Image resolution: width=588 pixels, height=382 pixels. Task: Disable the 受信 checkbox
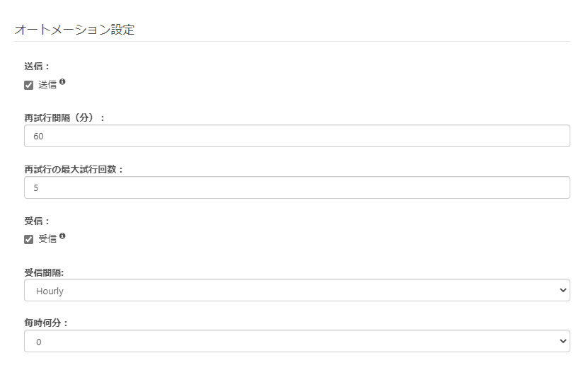pyautogui.click(x=29, y=239)
